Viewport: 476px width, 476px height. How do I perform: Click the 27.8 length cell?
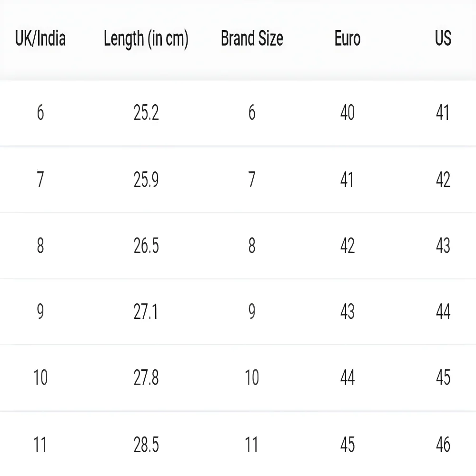coord(146,378)
